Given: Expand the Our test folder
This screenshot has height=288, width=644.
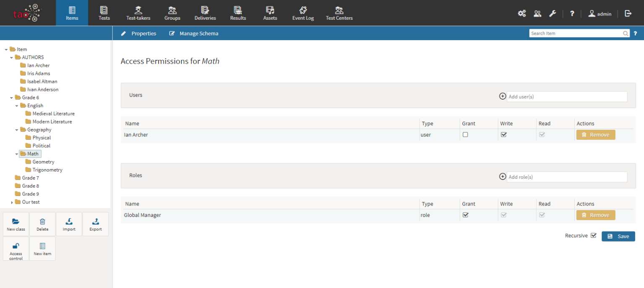Looking at the screenshot, I should [12, 202].
